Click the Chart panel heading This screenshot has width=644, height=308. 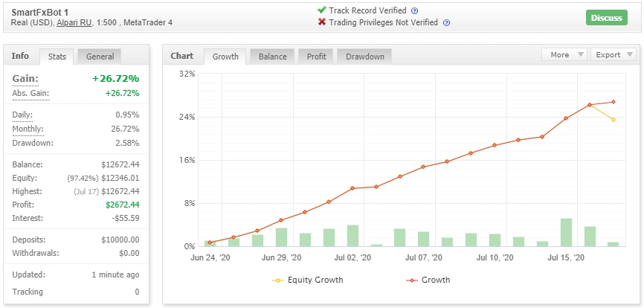[x=182, y=56]
